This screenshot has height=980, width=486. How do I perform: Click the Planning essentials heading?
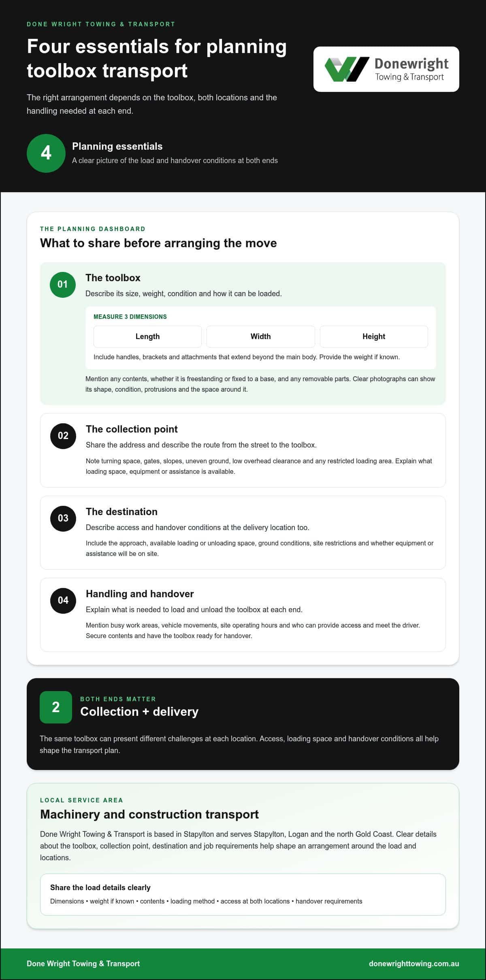click(x=117, y=146)
